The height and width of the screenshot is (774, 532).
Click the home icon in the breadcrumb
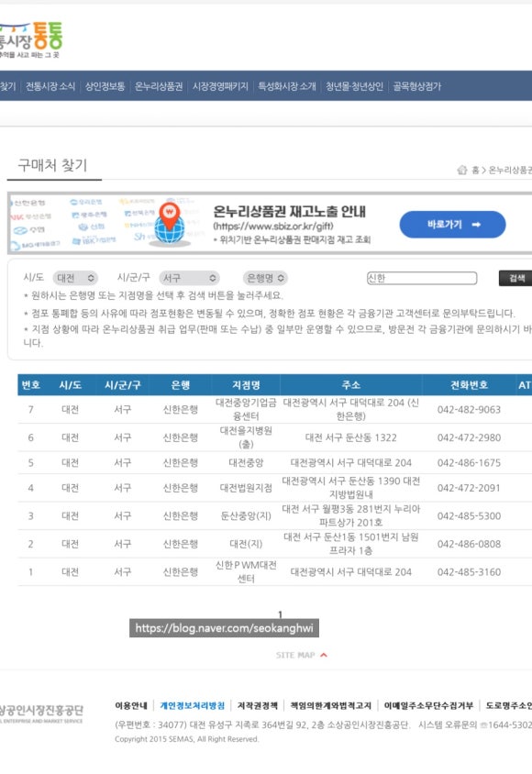pyautogui.click(x=462, y=171)
